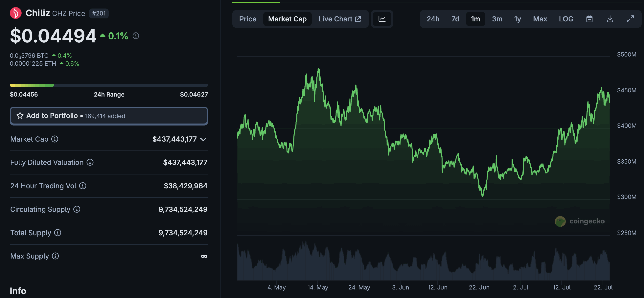644x298 pixels.
Task: Expand chart to fullscreen
Action: (x=630, y=19)
